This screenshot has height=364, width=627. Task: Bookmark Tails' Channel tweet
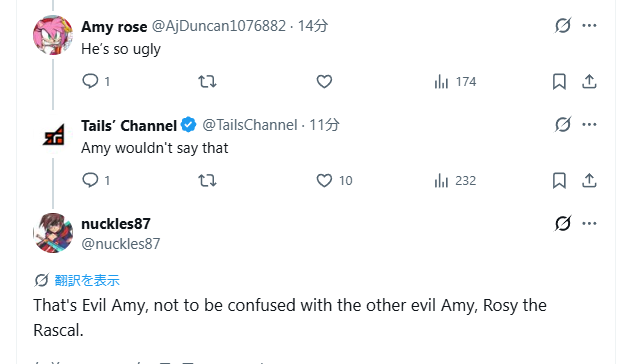point(559,181)
